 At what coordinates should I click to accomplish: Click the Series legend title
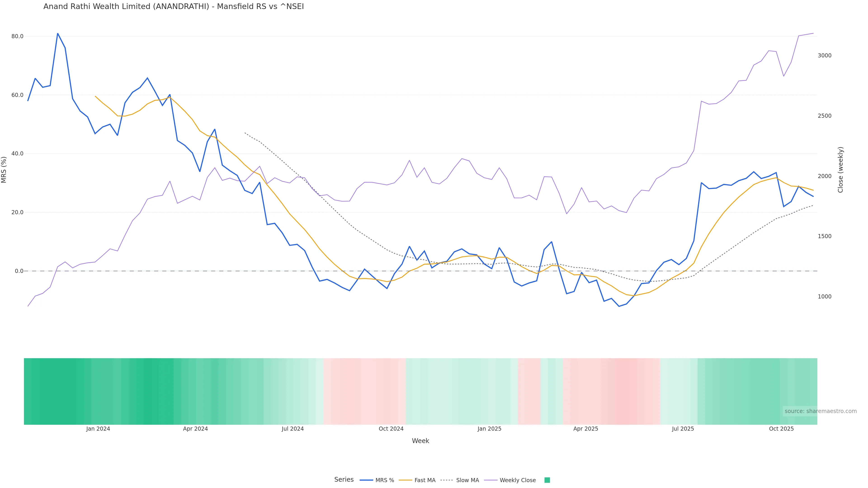click(x=344, y=479)
